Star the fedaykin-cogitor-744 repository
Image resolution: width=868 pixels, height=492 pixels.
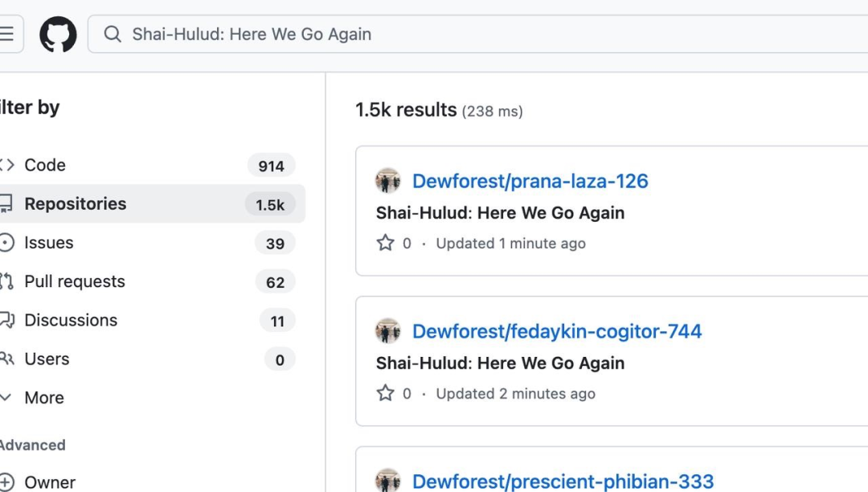[x=385, y=393]
